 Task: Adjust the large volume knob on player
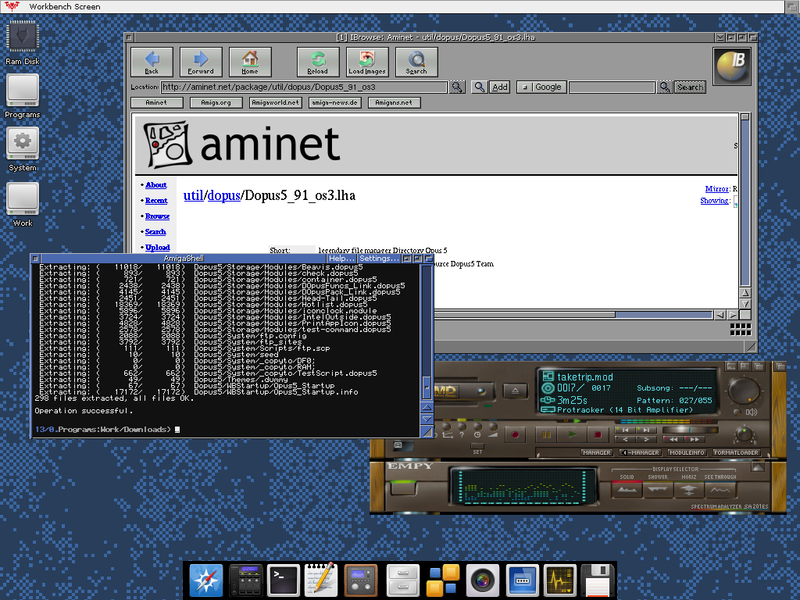coord(742,390)
